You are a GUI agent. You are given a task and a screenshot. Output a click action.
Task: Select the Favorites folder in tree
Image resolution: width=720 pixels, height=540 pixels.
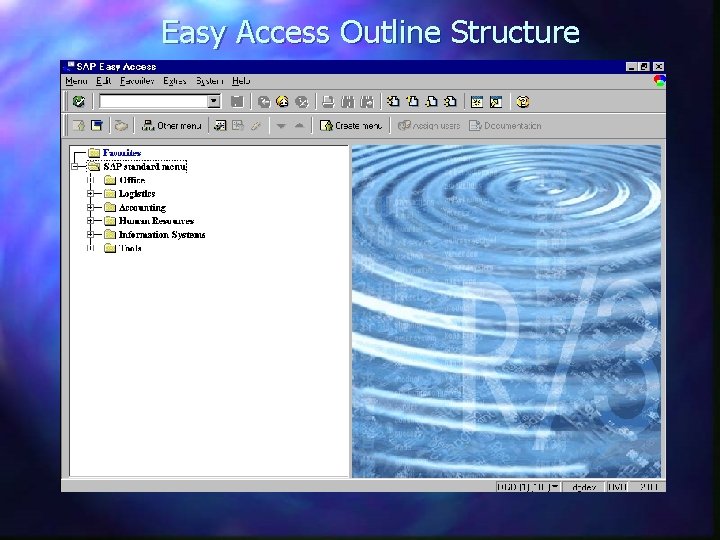pos(122,152)
